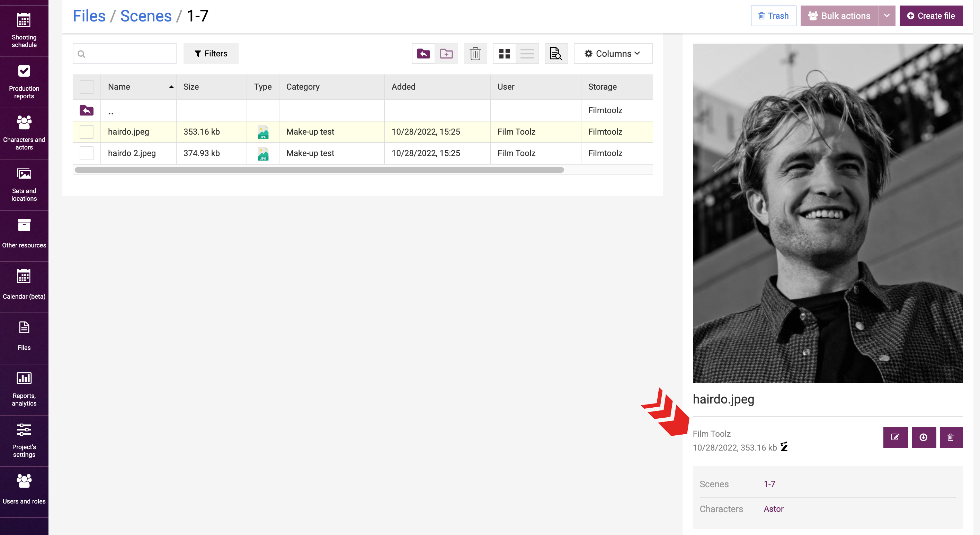Click the JPG type icon for hairdo 2.jpeg
Screen dimensions: 980x535
(x=263, y=153)
